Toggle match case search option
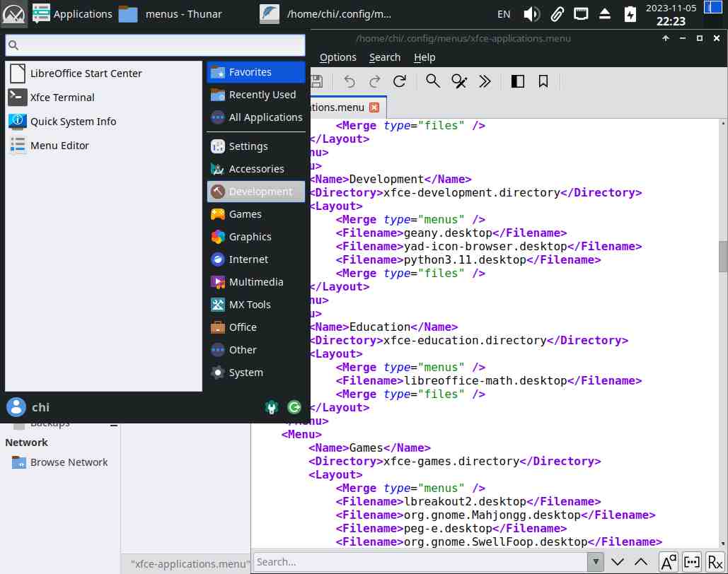728x574 pixels. click(x=668, y=562)
